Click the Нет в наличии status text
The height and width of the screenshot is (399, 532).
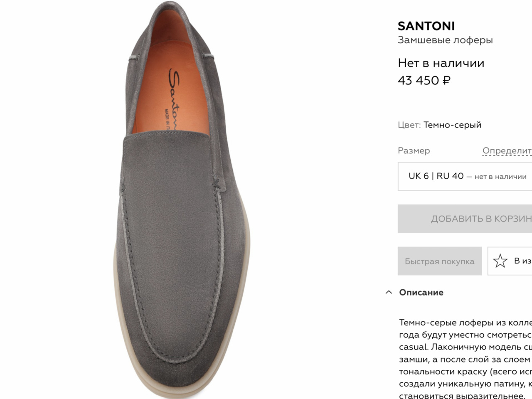click(x=441, y=63)
